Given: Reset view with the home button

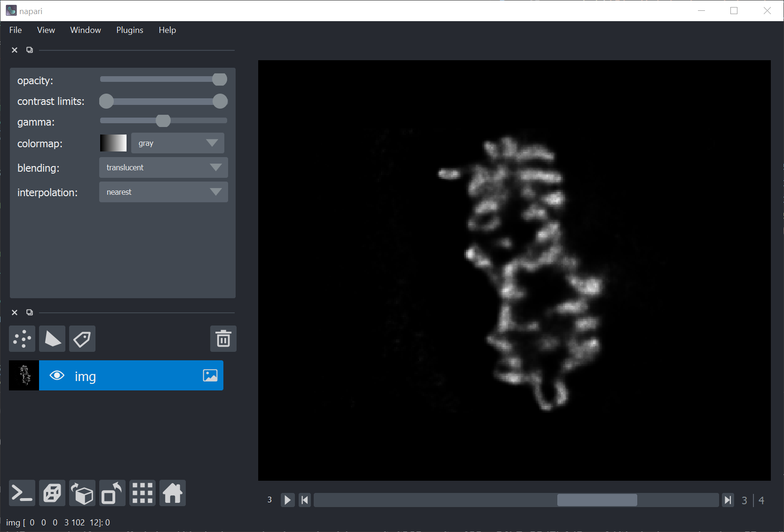Looking at the screenshot, I should pos(172,492).
